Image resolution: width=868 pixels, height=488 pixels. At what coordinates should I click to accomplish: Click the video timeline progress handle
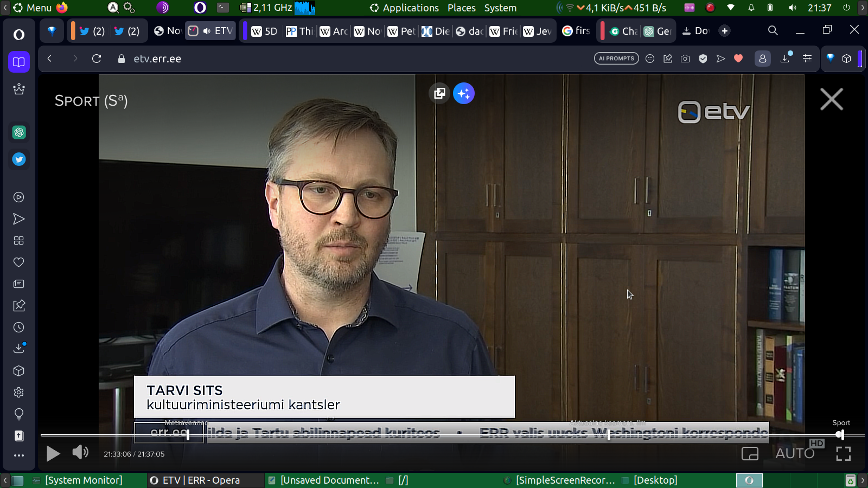(x=840, y=435)
